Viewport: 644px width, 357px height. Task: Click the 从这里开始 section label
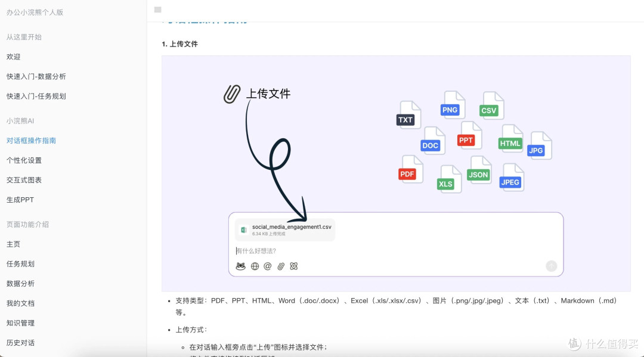tap(24, 37)
